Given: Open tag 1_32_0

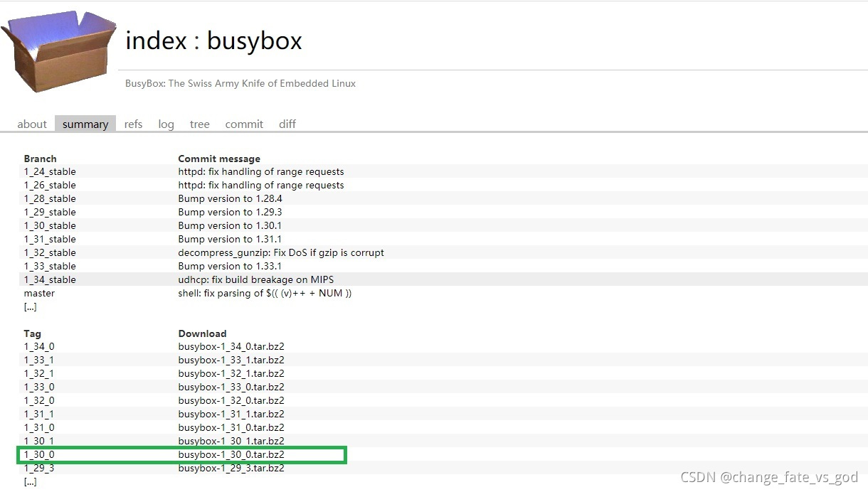Looking at the screenshot, I should [39, 400].
